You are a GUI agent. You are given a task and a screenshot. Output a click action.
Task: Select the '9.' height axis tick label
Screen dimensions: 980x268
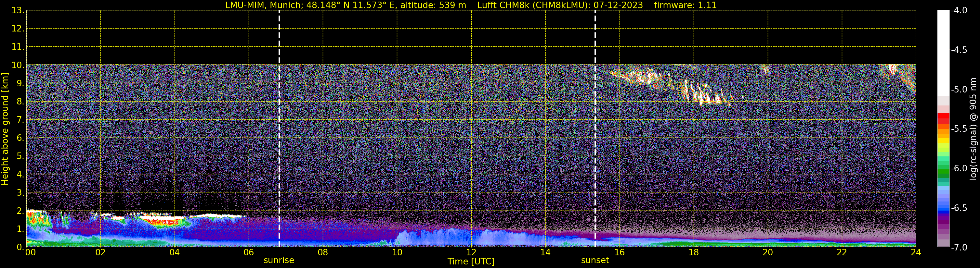pyautogui.click(x=20, y=83)
